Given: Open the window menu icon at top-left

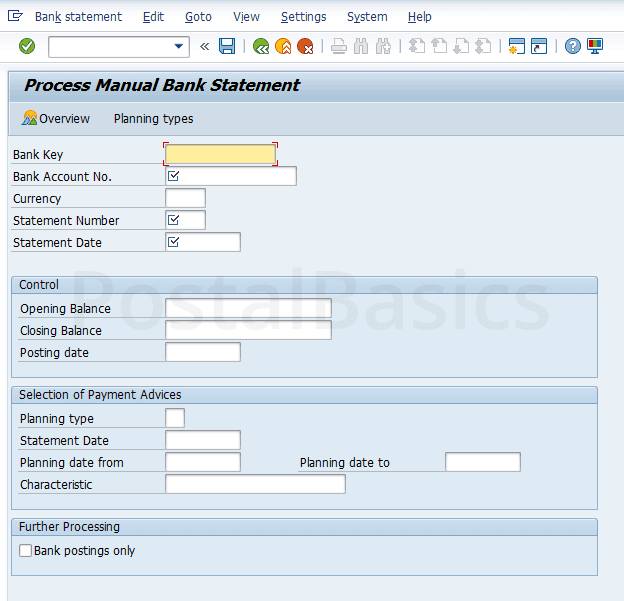Looking at the screenshot, I should [14, 16].
